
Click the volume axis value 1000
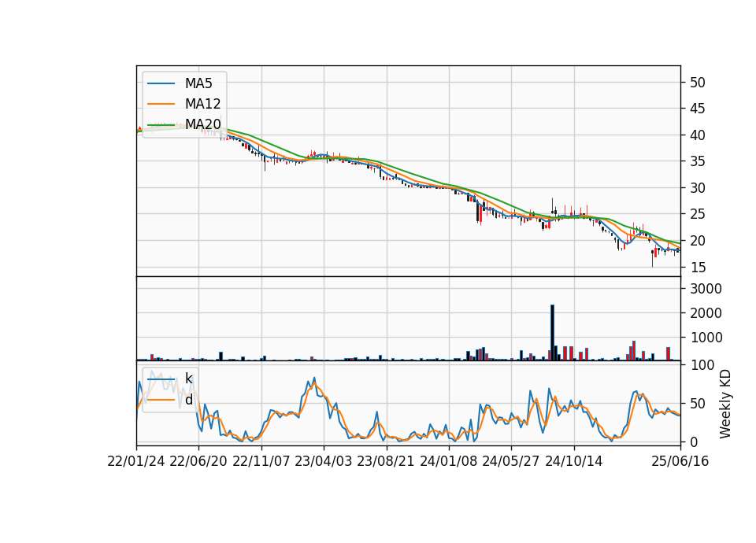pos(706,338)
